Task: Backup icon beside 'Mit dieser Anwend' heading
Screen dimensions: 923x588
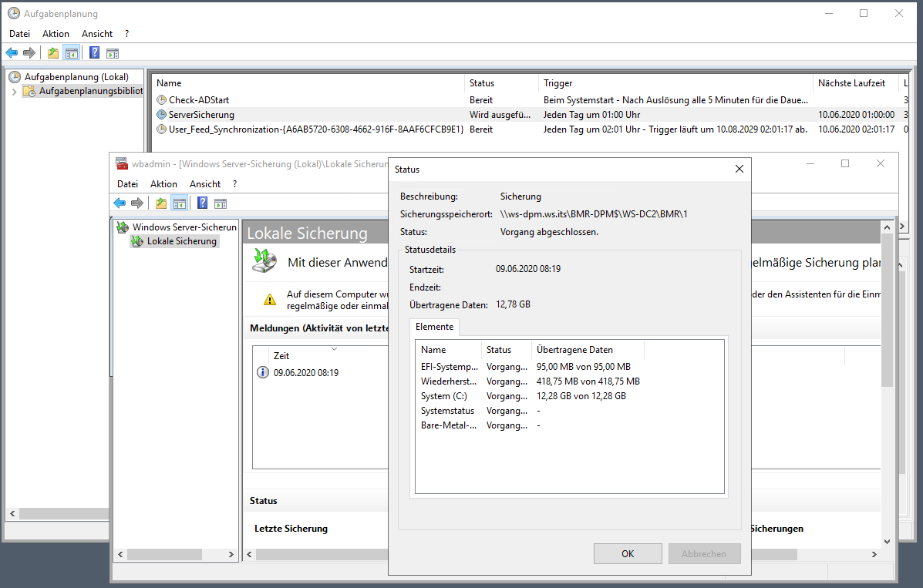Action: [x=264, y=260]
